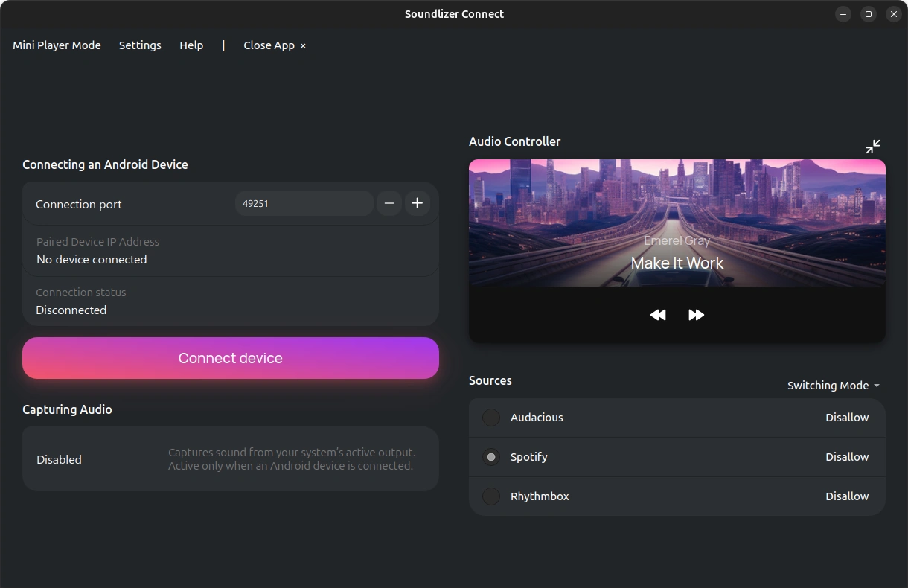Screen dimensions: 908x588
Task: Collapse the Audio Controller panel
Action: [x=872, y=146]
